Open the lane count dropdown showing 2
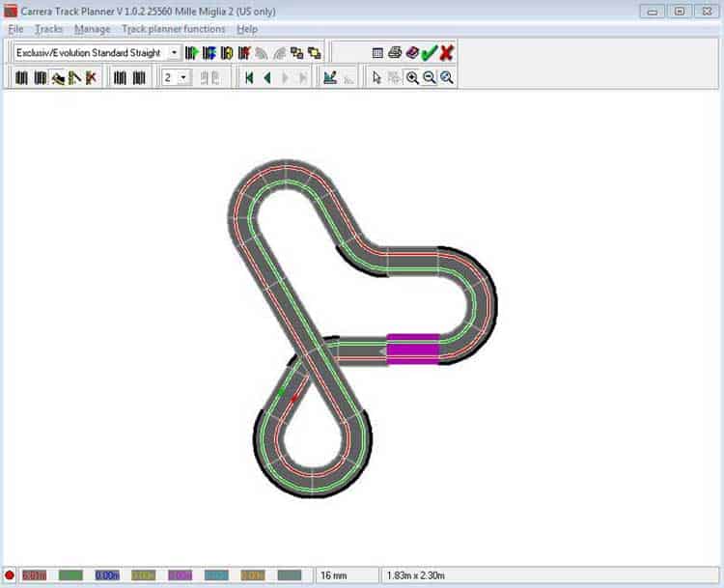The height and width of the screenshot is (588, 724). click(x=183, y=77)
